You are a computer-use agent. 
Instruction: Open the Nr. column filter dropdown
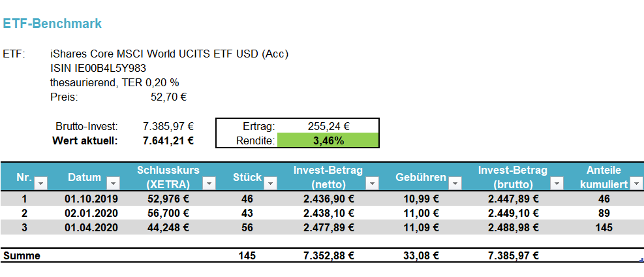[41, 184]
